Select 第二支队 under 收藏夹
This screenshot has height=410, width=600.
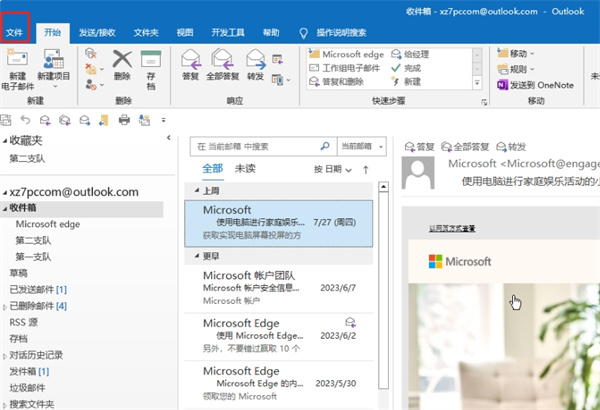tap(27, 158)
